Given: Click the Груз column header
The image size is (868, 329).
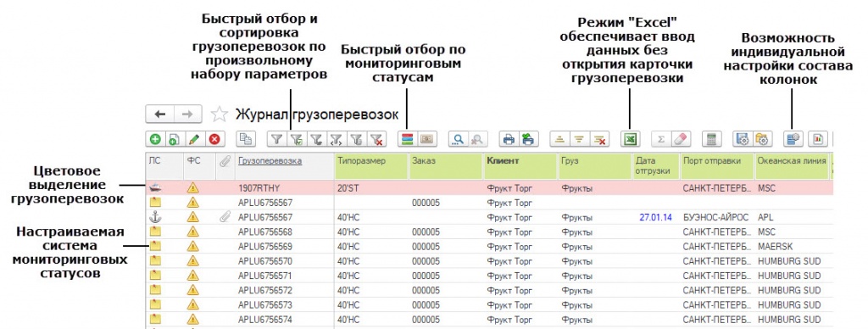Looking at the screenshot, I should (594, 165).
